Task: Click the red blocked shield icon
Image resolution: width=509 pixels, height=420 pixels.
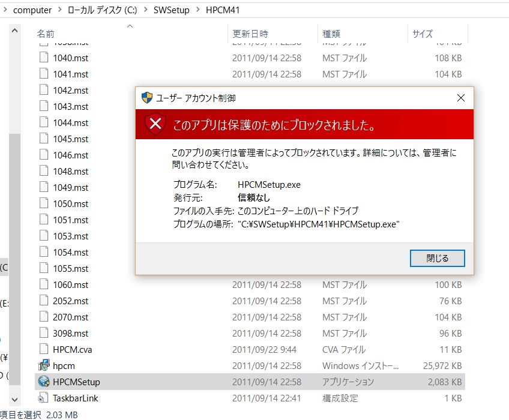Action: [x=155, y=124]
